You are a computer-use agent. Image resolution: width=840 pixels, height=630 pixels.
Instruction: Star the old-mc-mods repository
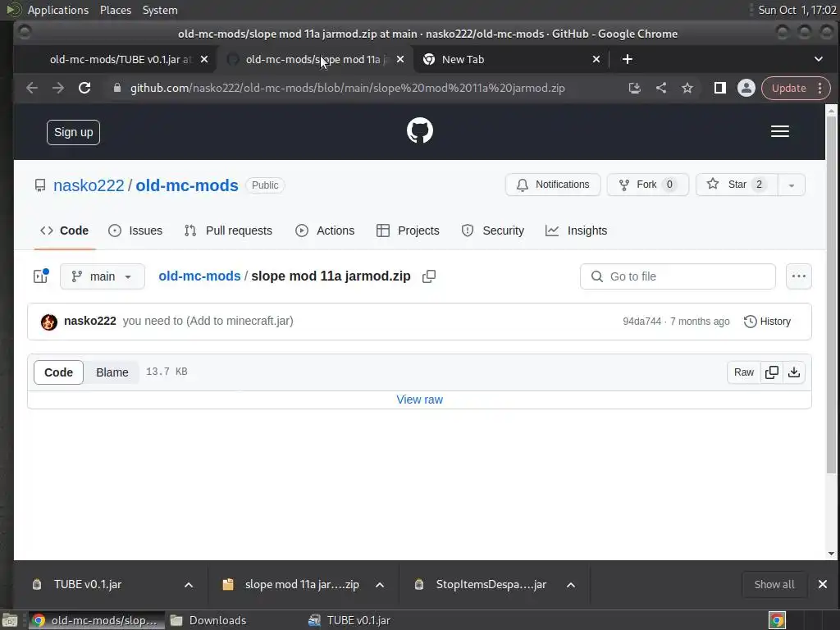(x=737, y=185)
